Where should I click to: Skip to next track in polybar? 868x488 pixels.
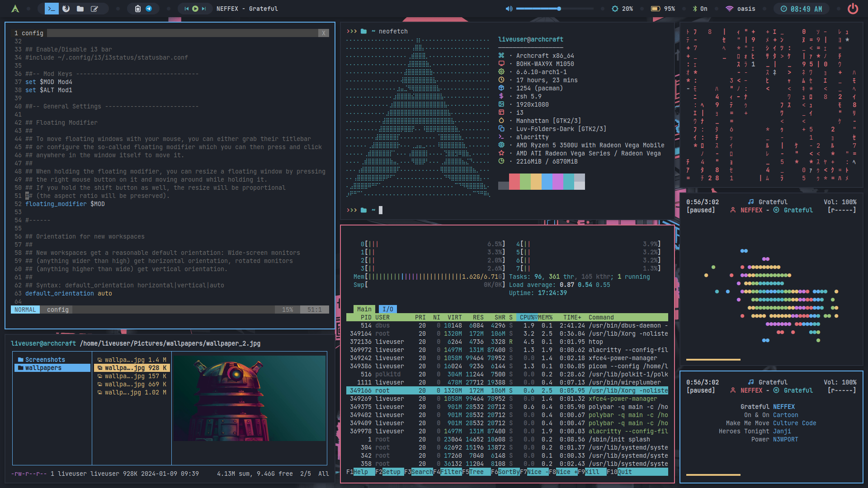[x=204, y=9]
